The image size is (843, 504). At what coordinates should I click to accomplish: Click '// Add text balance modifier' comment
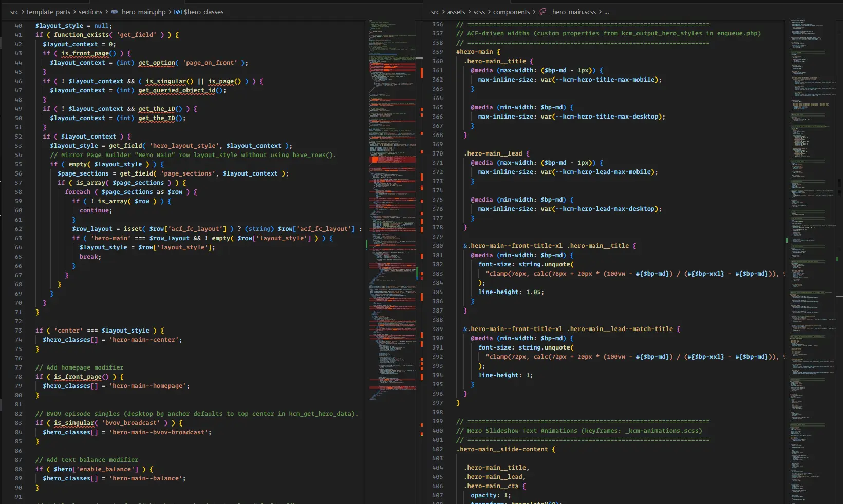pos(87,460)
